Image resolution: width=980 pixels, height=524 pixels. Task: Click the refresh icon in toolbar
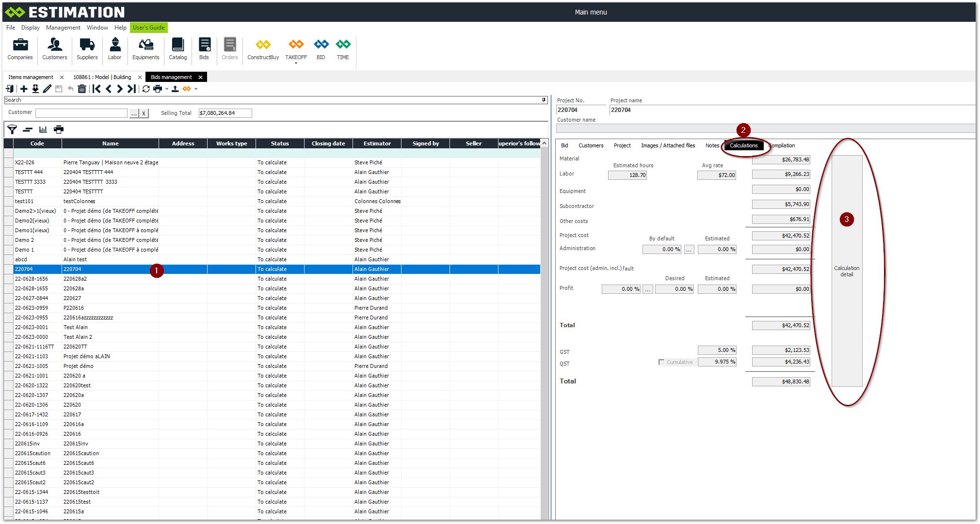point(146,89)
